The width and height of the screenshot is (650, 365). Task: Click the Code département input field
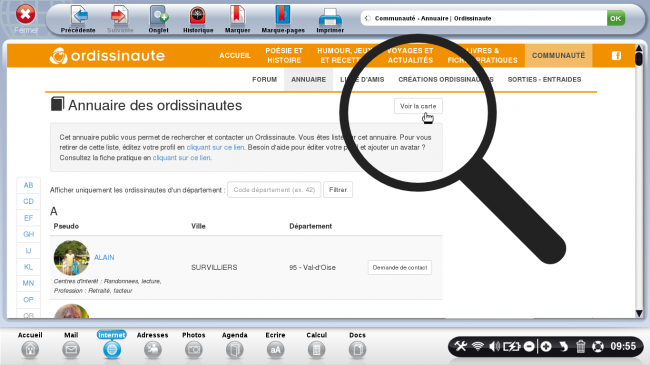274,190
